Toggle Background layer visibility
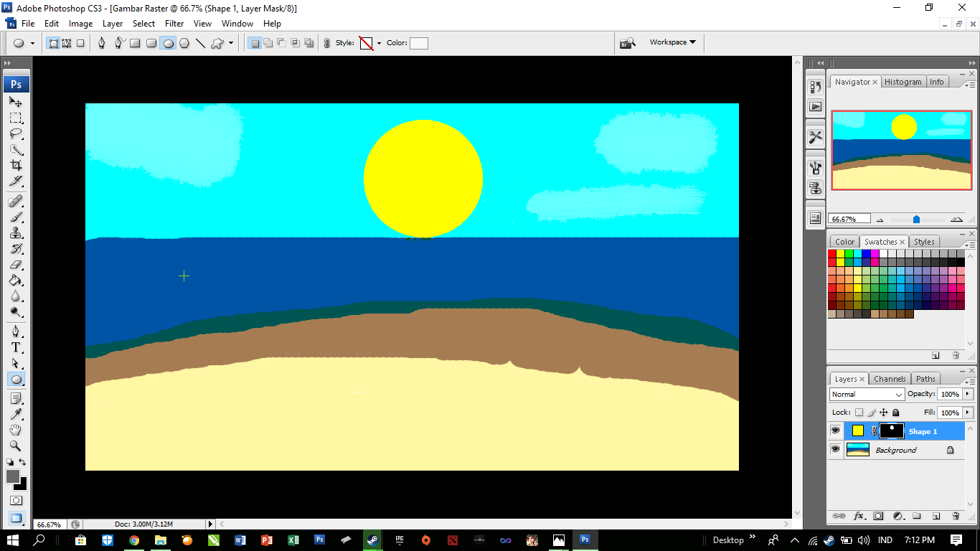980x551 pixels. [836, 450]
